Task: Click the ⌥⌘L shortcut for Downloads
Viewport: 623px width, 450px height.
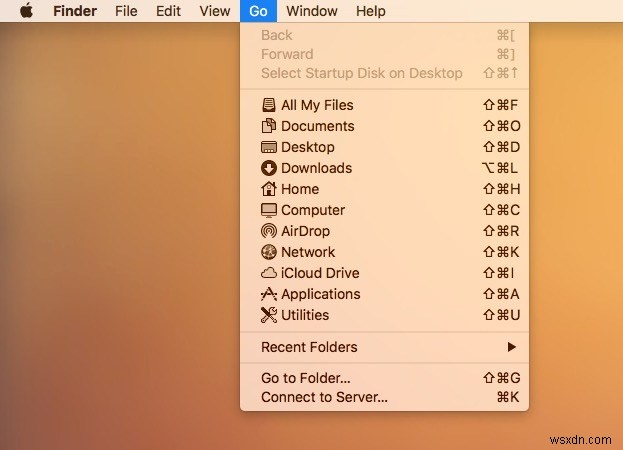Action: click(x=500, y=168)
